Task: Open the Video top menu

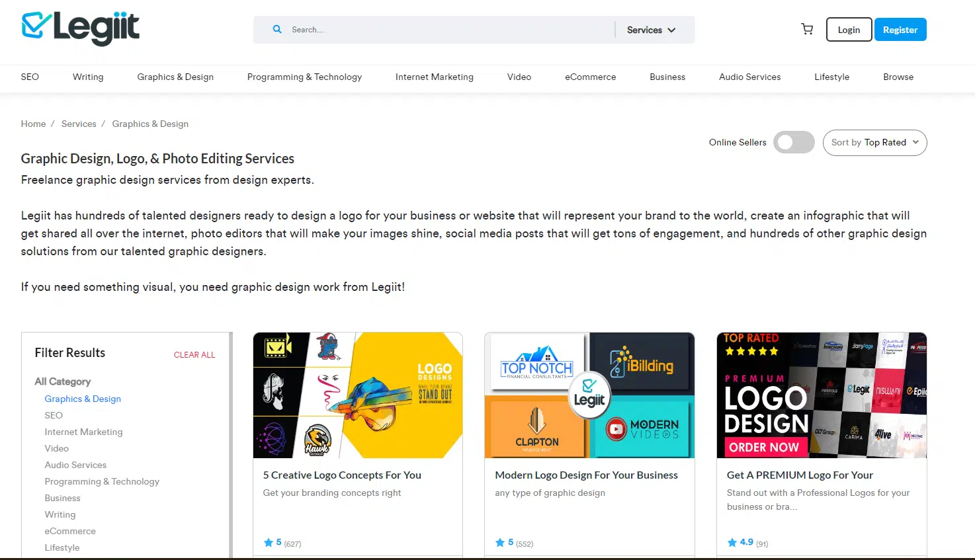Action: pos(519,77)
